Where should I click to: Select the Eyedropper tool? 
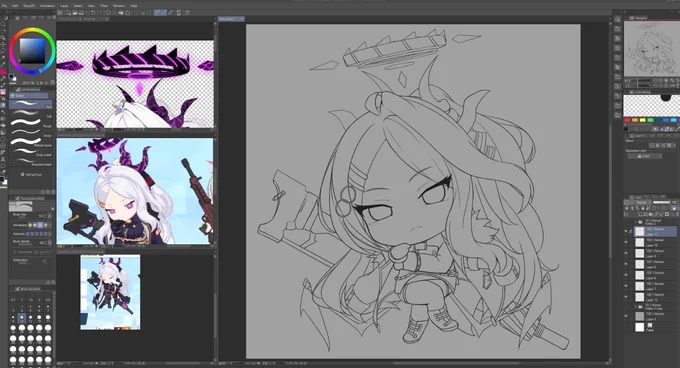pyautogui.click(x=3, y=64)
